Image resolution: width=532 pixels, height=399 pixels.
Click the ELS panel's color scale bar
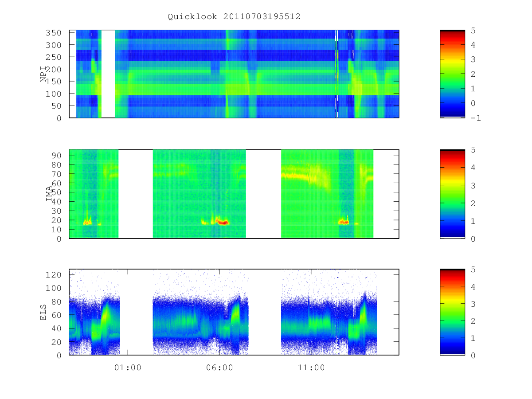click(452, 312)
